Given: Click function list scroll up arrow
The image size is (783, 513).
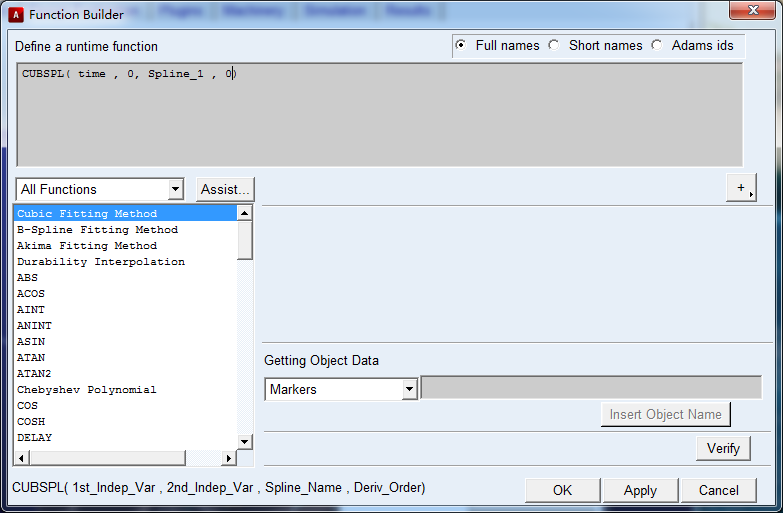Looking at the screenshot, I should [x=245, y=213].
